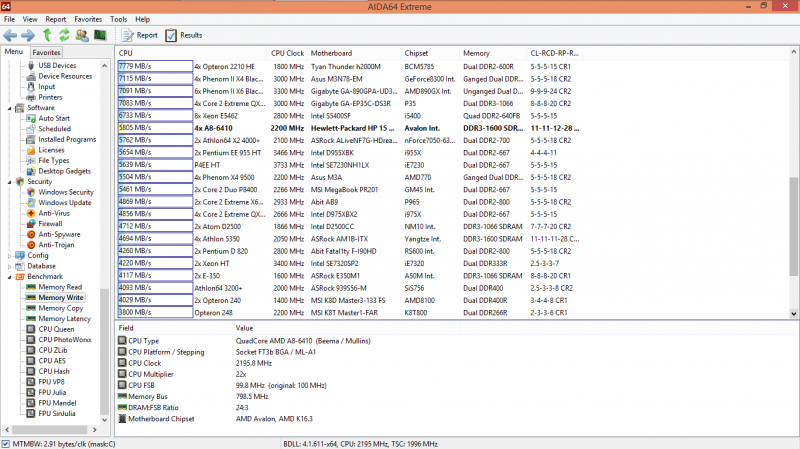The width and height of the screenshot is (800, 449).
Task: Select Firewall in the tree
Action: [x=50, y=224]
